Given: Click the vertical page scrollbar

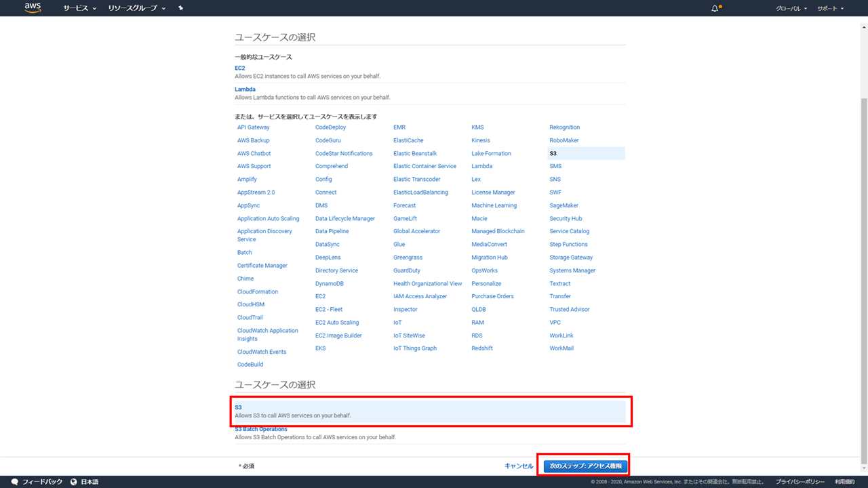Looking at the screenshot, I should (x=863, y=271).
